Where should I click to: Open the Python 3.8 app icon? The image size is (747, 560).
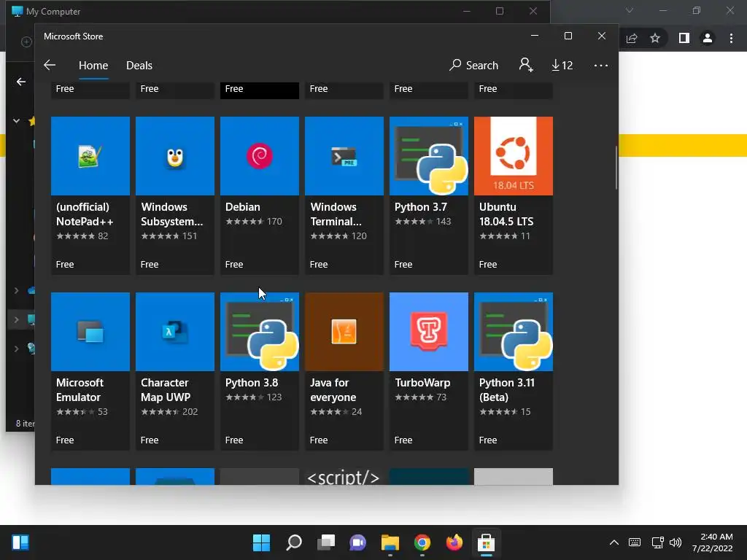pos(260,332)
